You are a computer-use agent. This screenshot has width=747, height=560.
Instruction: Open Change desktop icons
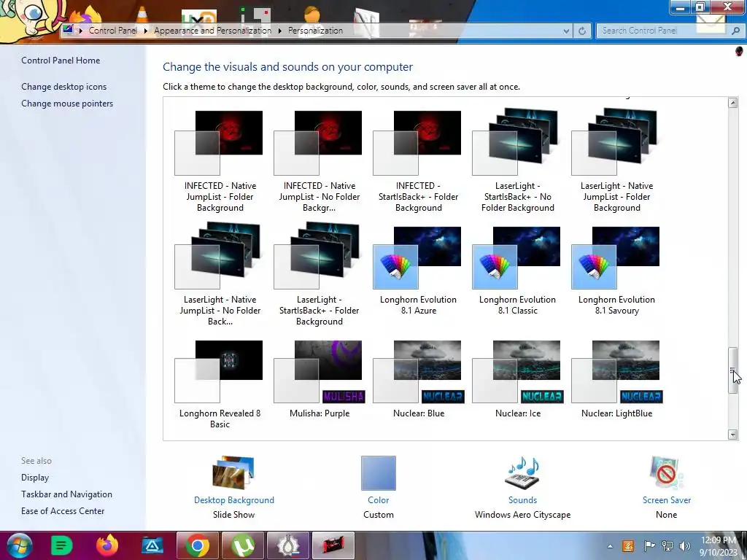tap(64, 87)
